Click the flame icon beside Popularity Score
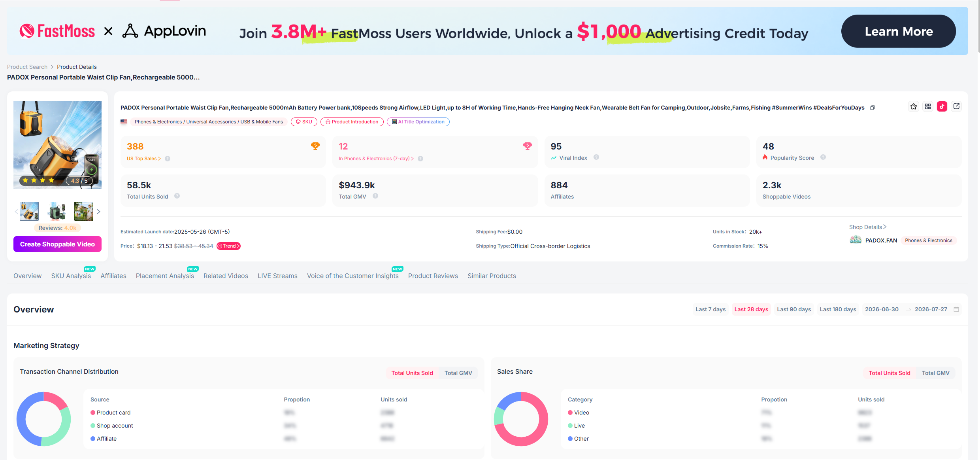 pos(765,157)
